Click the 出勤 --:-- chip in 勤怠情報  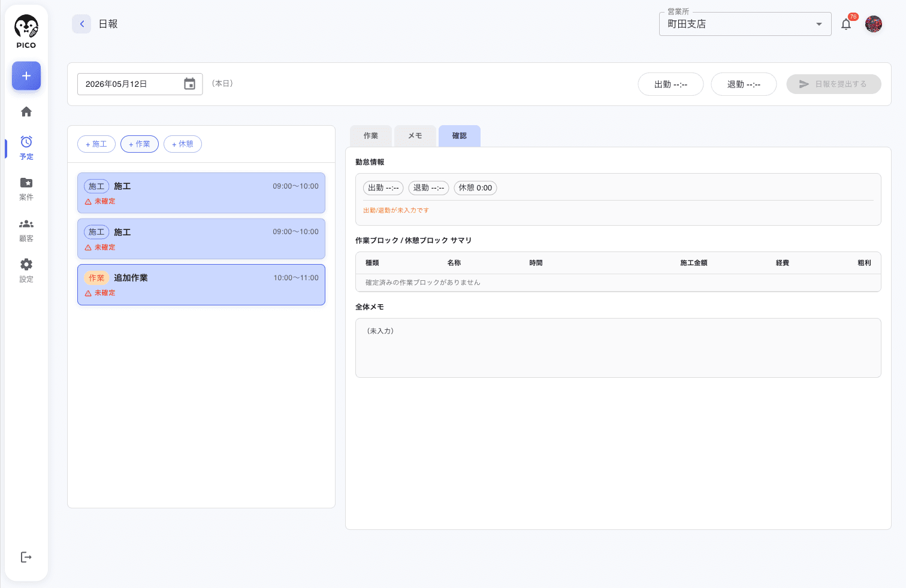[383, 188]
